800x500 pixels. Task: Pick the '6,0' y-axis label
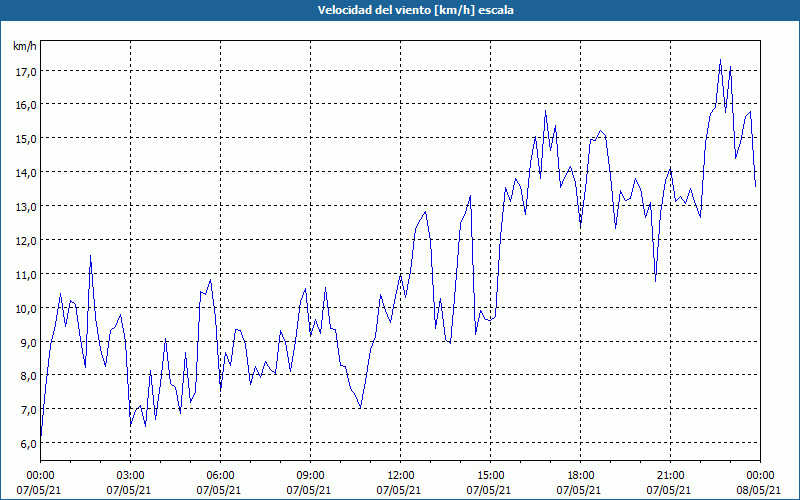pos(28,444)
